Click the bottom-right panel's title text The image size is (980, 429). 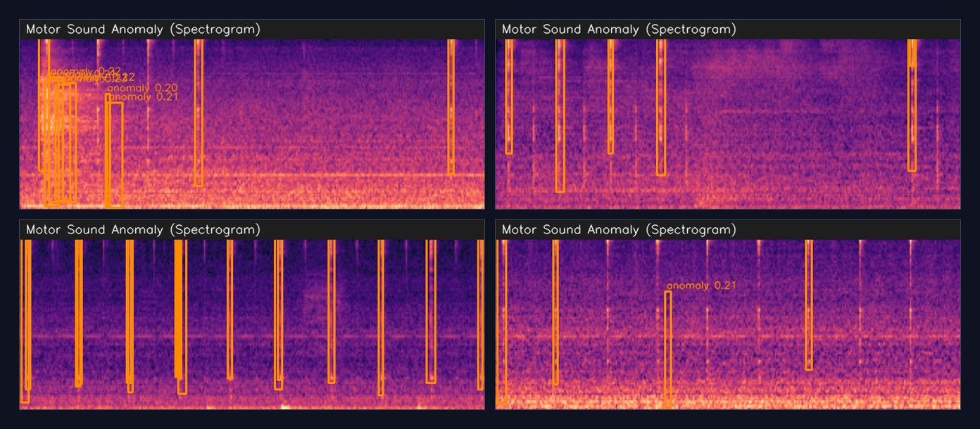click(x=620, y=230)
